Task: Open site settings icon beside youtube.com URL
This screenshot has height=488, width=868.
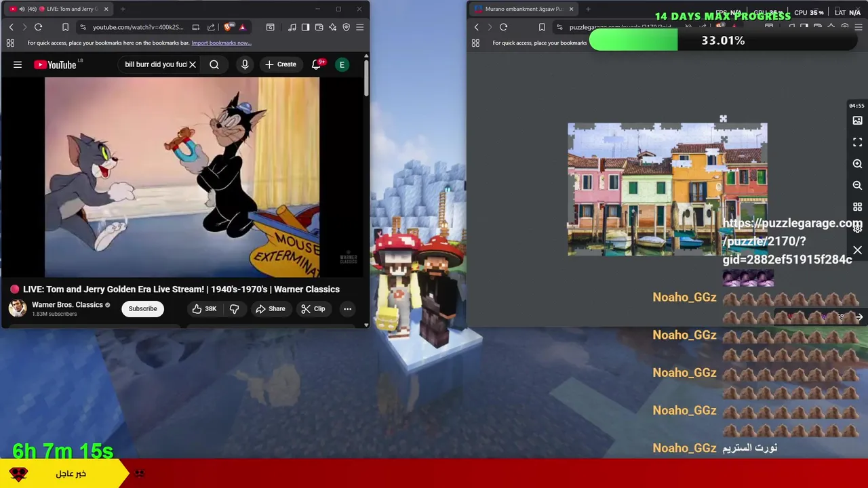Action: click(x=83, y=27)
